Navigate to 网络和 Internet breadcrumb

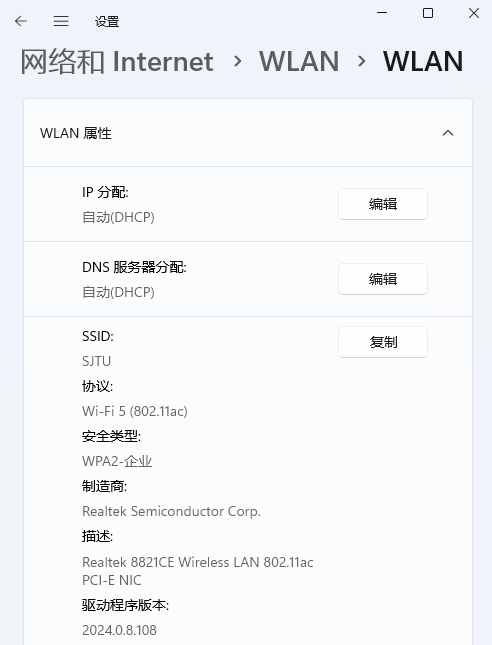tap(117, 62)
